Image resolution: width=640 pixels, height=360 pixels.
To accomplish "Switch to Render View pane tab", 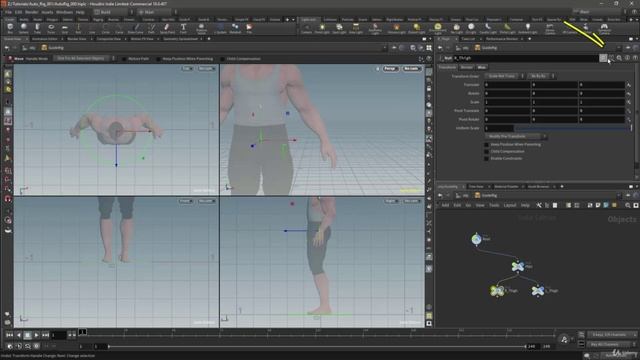I will pyautogui.click(x=76, y=39).
